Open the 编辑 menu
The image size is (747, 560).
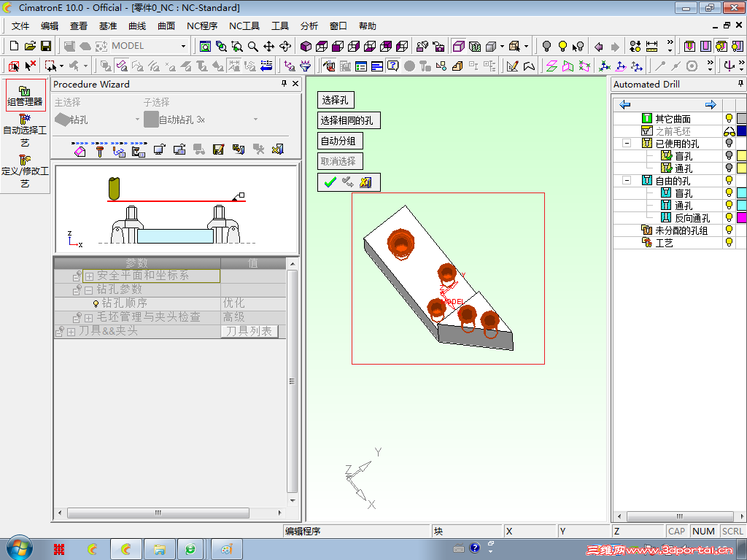[x=50, y=26]
